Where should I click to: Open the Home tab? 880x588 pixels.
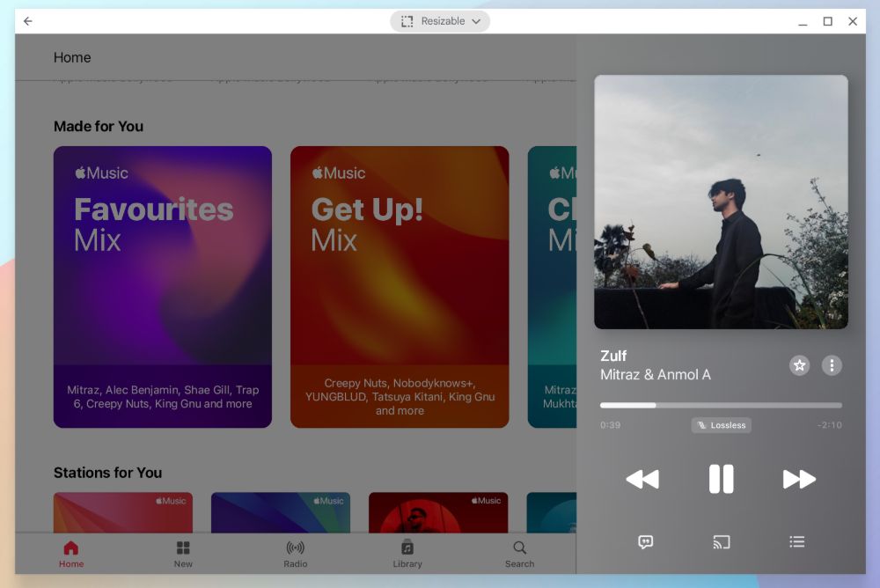71,555
